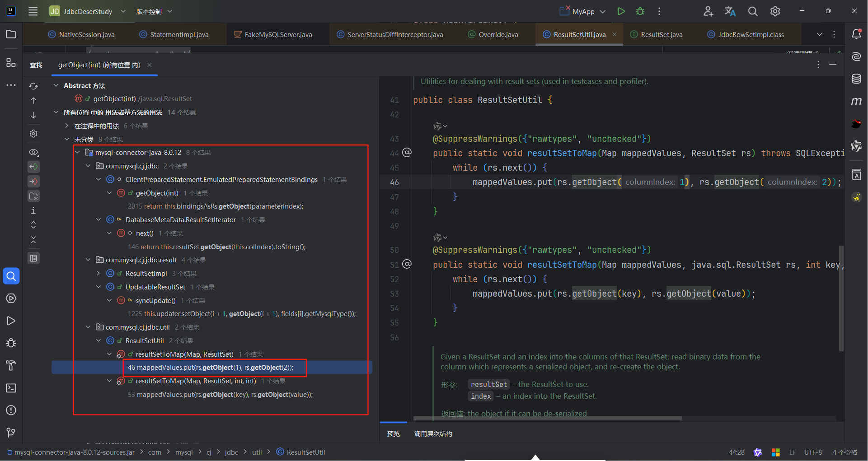Select usage line 53 mappedValues.put
868x461 pixels.
point(220,395)
